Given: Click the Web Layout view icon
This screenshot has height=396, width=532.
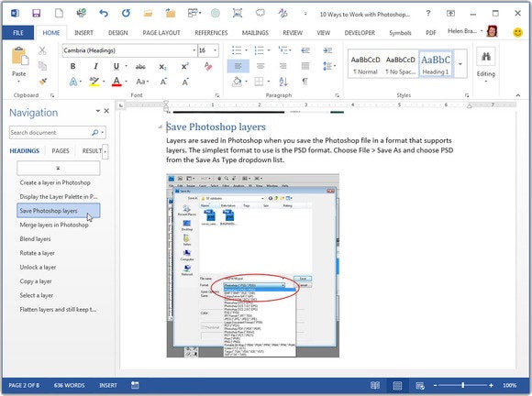Looking at the screenshot, I should [x=420, y=386].
